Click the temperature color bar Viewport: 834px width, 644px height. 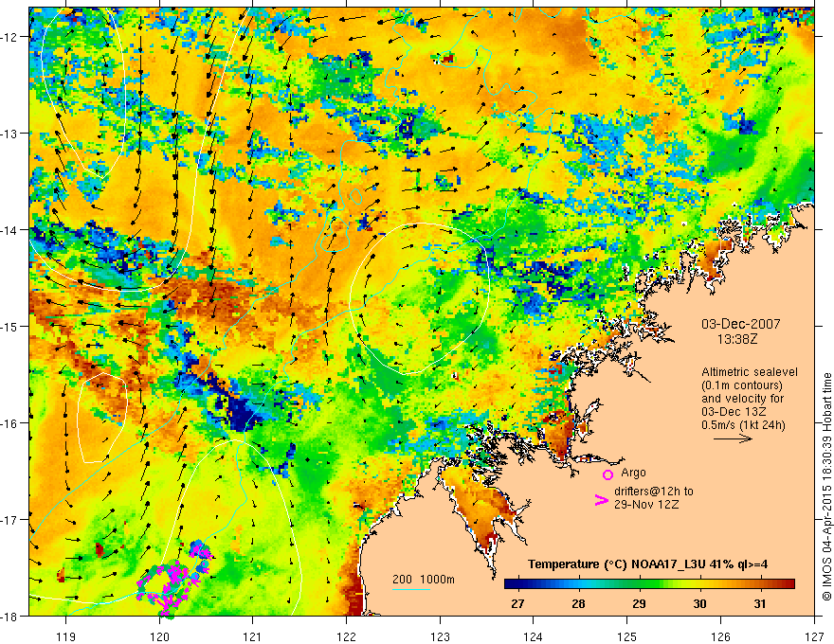[649, 584]
